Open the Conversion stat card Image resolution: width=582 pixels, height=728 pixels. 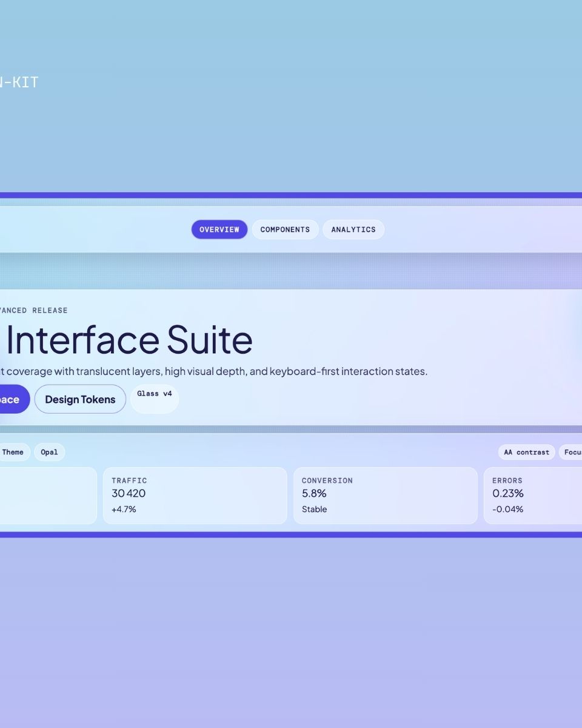386,496
